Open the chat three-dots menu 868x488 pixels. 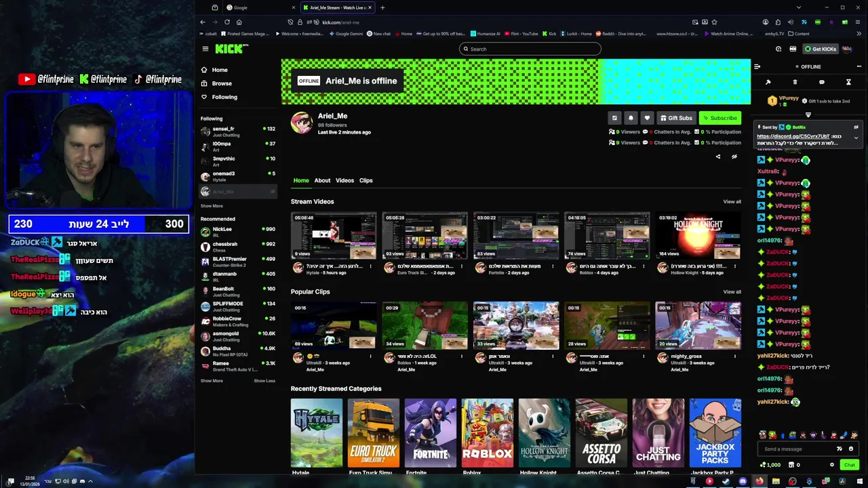859,66
